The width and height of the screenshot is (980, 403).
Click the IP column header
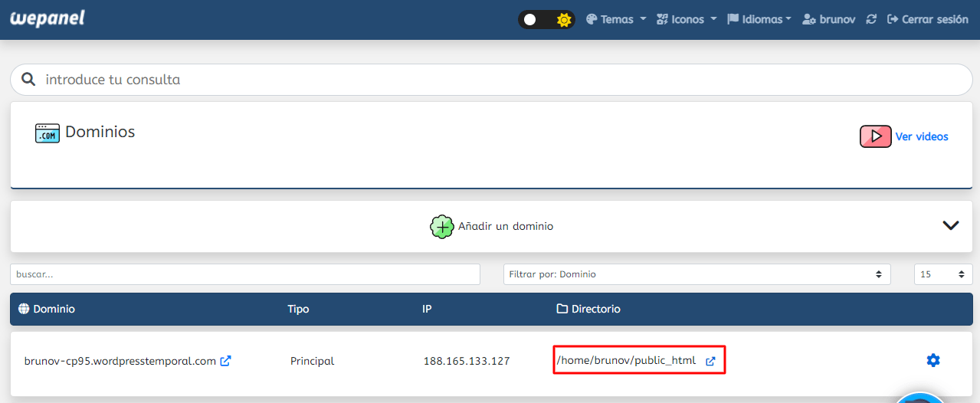click(427, 309)
